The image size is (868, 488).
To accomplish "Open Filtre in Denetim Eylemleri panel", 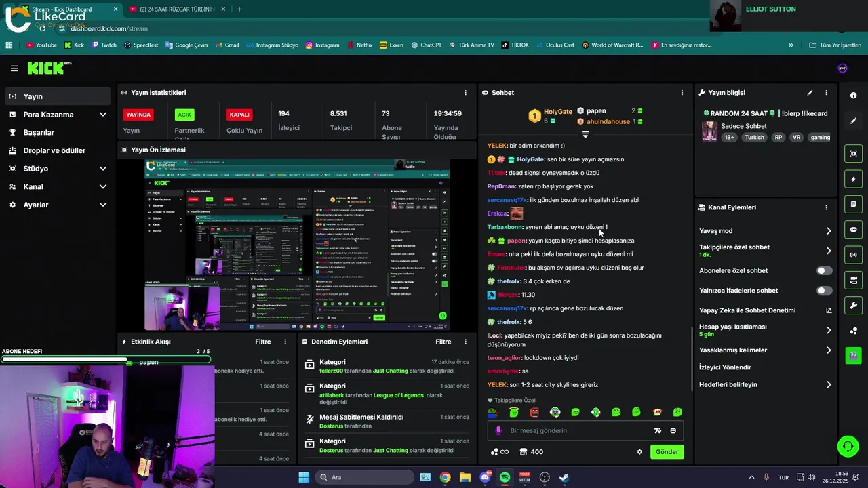I will [443, 342].
